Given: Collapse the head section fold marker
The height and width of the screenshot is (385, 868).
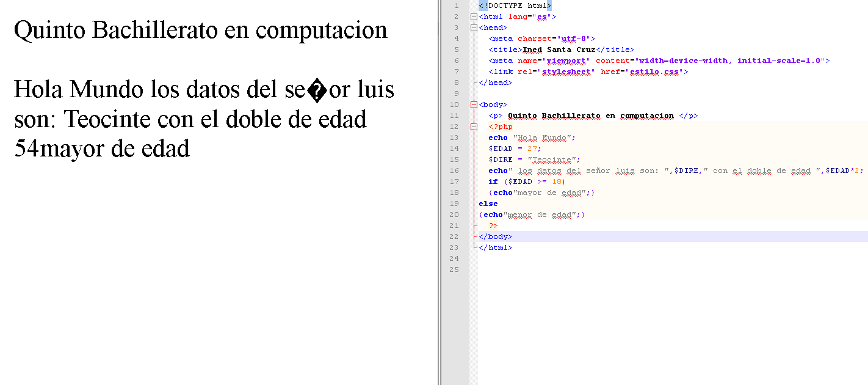Looking at the screenshot, I should [474, 28].
